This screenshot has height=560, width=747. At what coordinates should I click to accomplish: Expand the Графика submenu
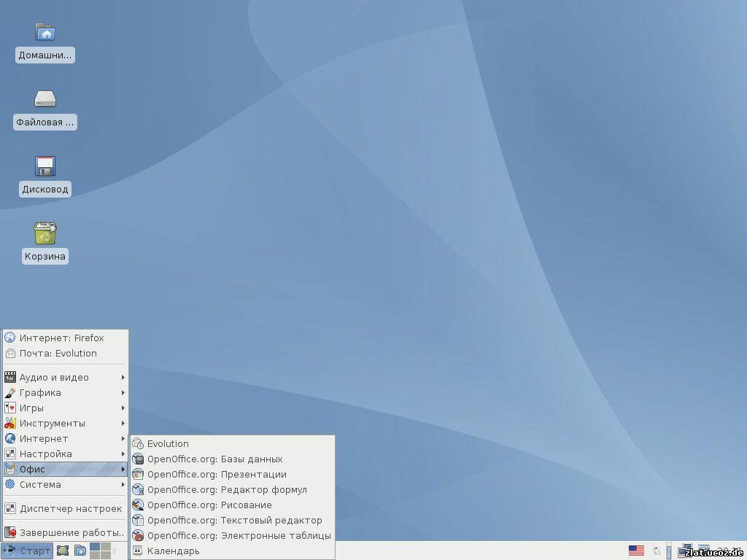[65, 393]
